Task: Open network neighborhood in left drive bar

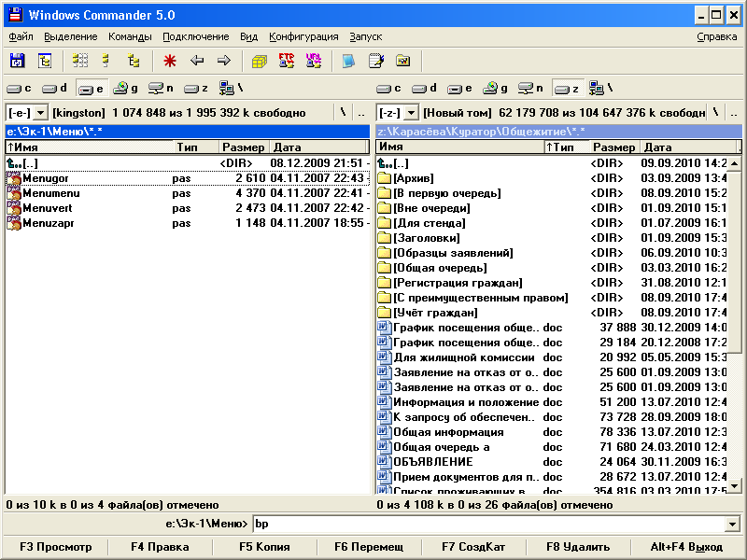Action: [x=231, y=88]
